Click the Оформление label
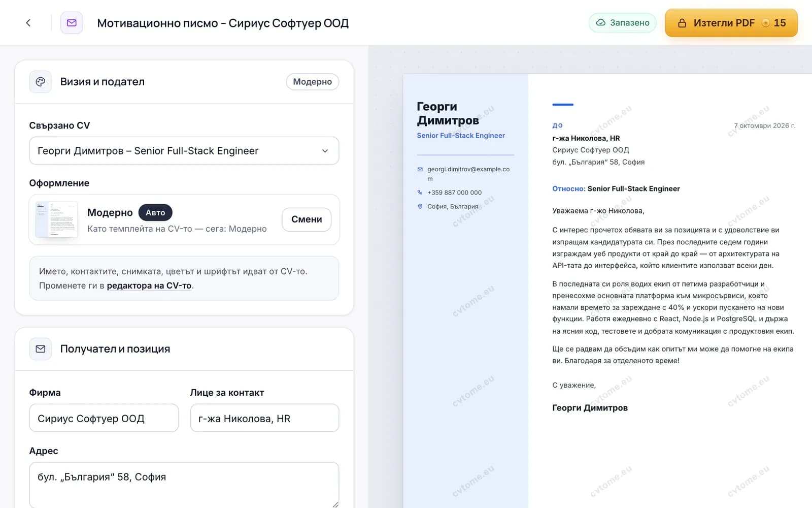The height and width of the screenshot is (508, 812). coord(59,183)
